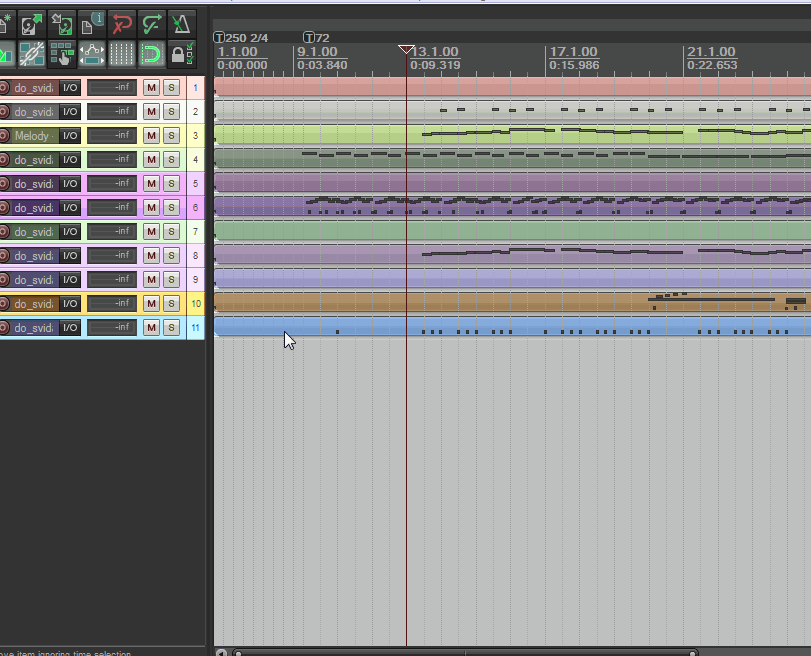Click the red Undo arrow icon
811x656 pixels.
tap(122, 24)
